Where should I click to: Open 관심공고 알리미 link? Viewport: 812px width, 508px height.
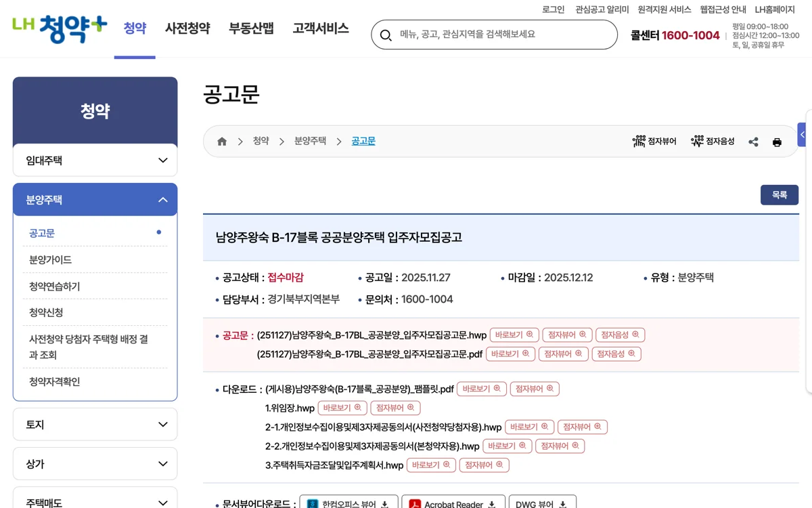pyautogui.click(x=602, y=9)
